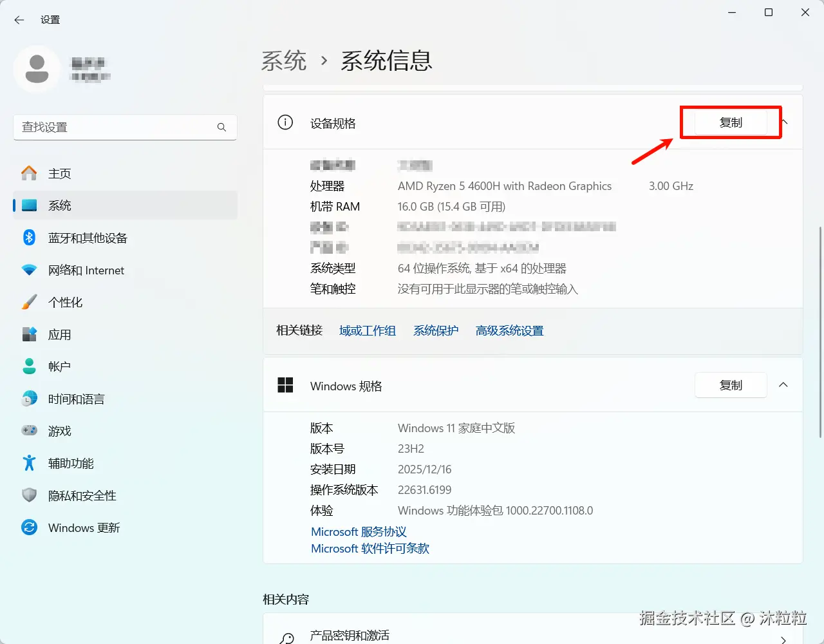824x644 pixels.
Task: Click the 3.00 GHz processor speed text
Action: pos(671,186)
